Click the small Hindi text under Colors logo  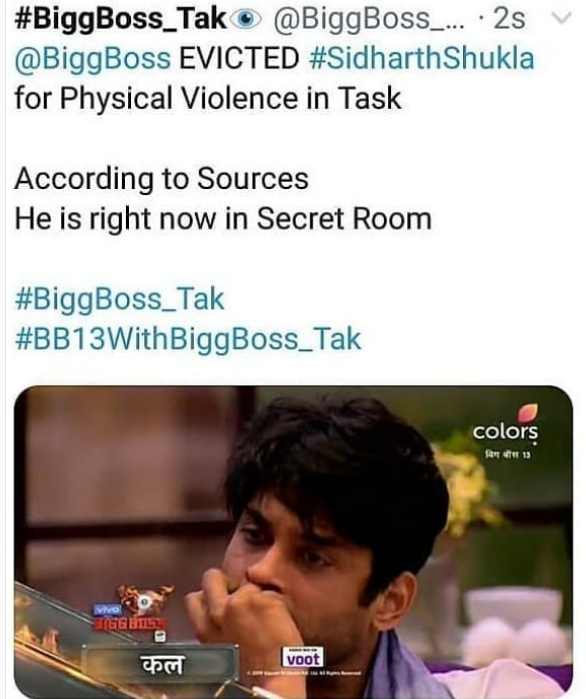click(x=508, y=455)
